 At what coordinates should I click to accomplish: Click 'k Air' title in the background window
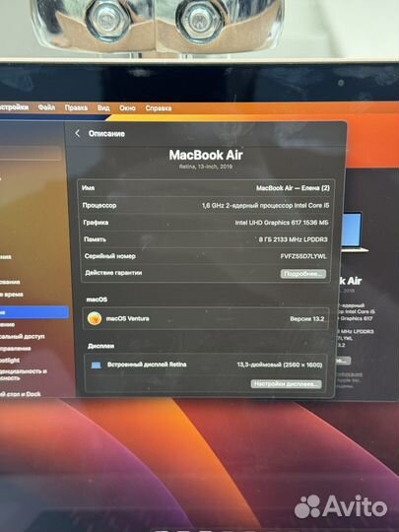coord(350,281)
